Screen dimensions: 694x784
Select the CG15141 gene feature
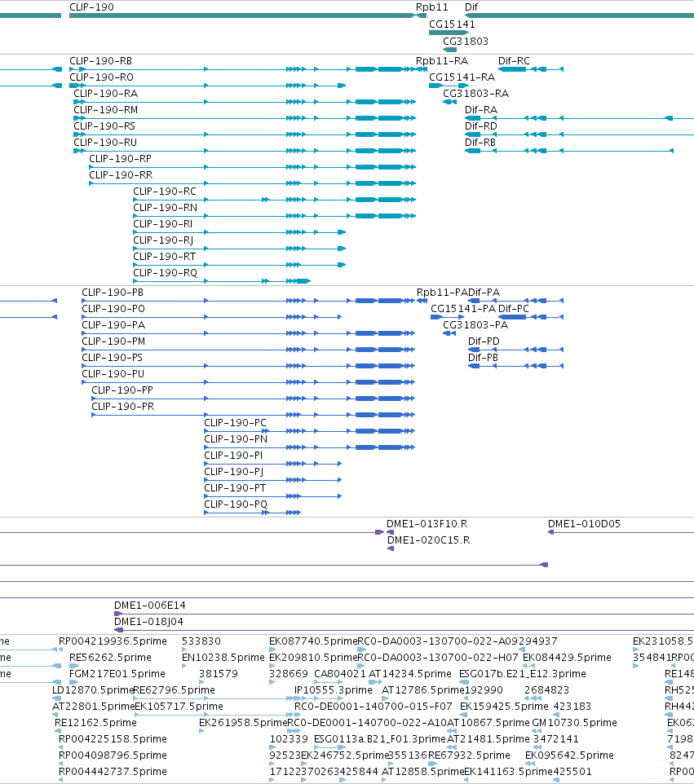coord(449,33)
